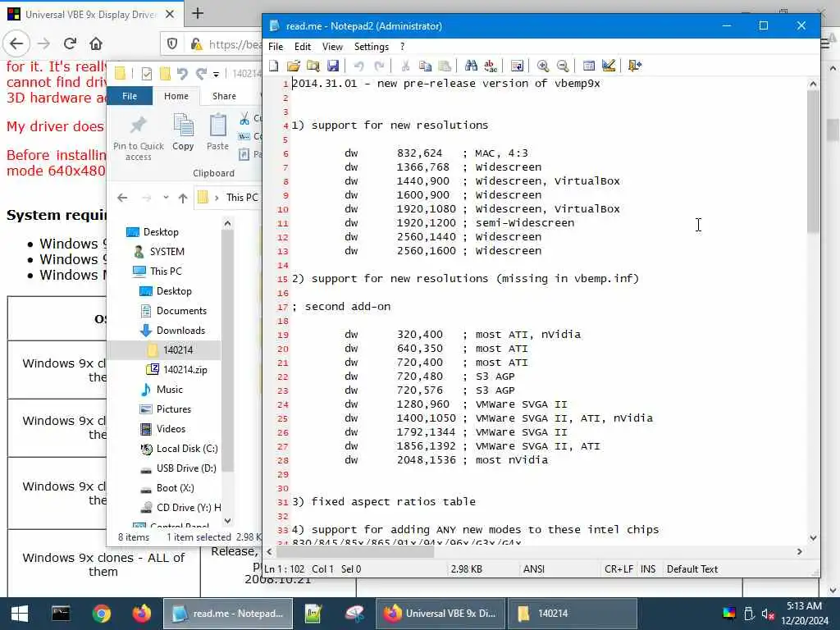Open a new tab in Firefox
Image resolution: width=840 pixels, height=630 pixels.
pyautogui.click(x=198, y=13)
